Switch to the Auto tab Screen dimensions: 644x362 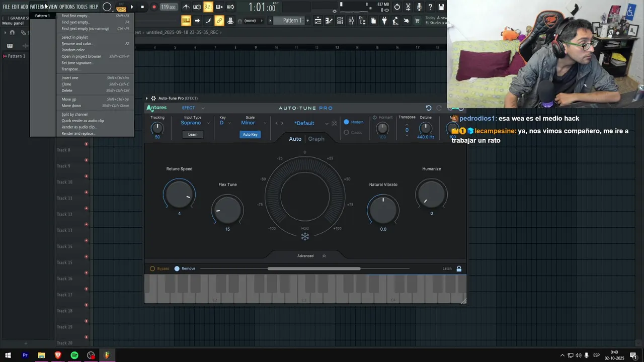(295, 139)
